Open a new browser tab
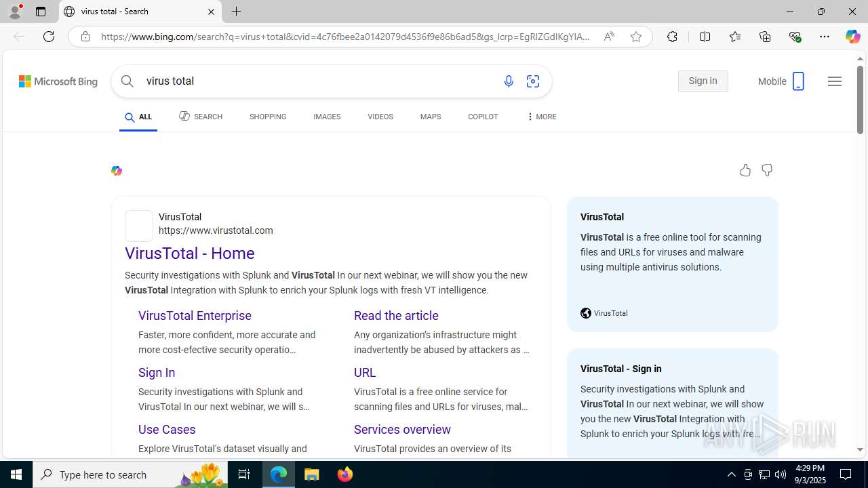The height and width of the screenshot is (488, 868). coord(237,12)
